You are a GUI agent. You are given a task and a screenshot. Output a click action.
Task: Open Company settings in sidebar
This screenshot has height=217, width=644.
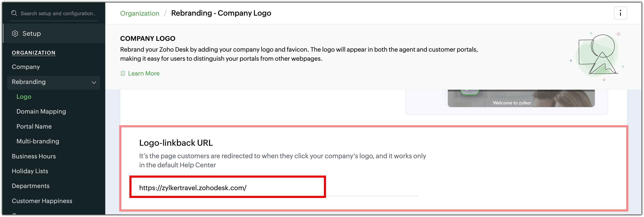pos(26,67)
